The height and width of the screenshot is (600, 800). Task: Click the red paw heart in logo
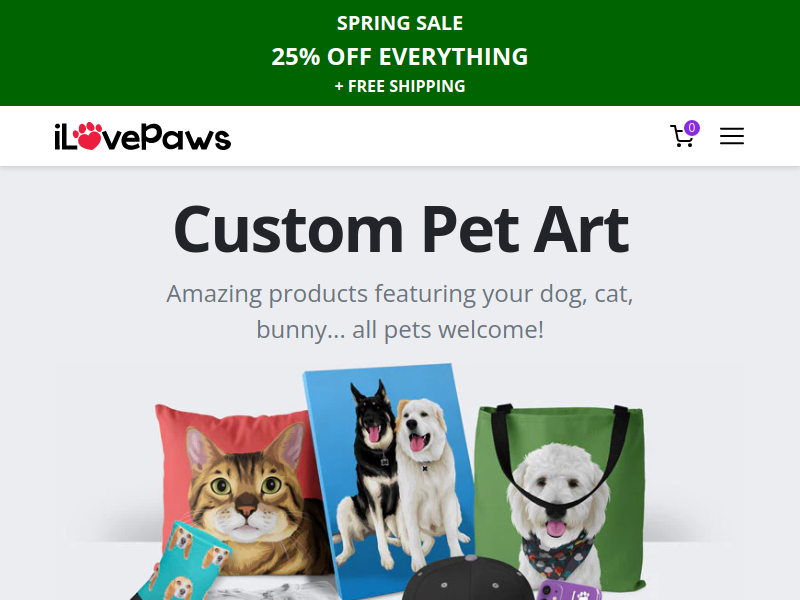click(x=87, y=136)
